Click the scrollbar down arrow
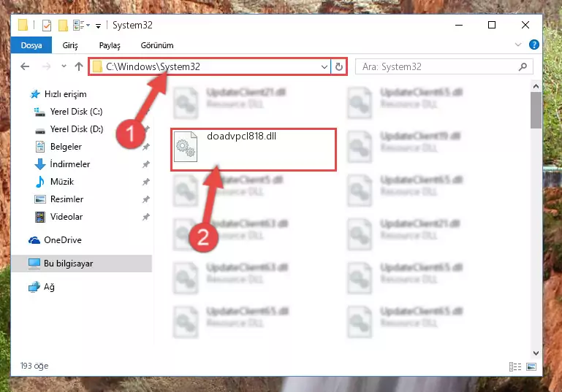562x392 pixels. pyautogui.click(x=536, y=353)
